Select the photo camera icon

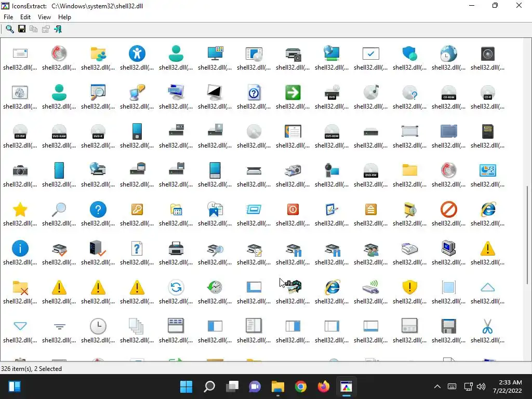[x=20, y=170]
